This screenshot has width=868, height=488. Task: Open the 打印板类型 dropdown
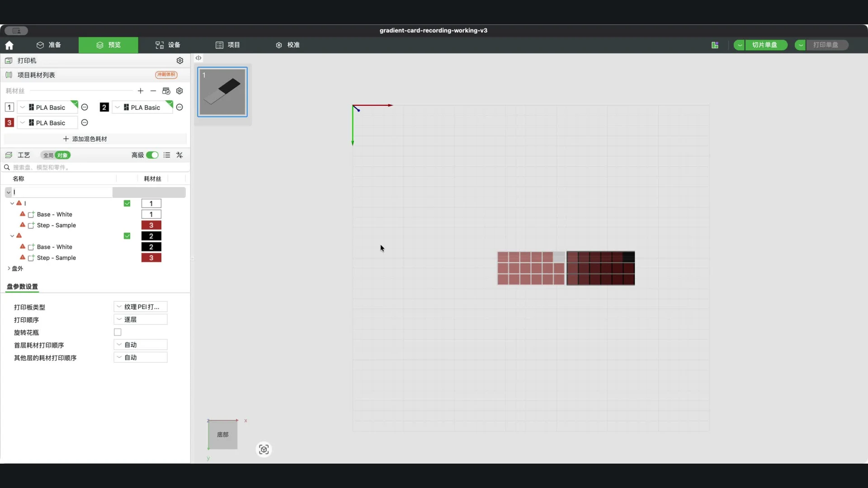pos(141,307)
